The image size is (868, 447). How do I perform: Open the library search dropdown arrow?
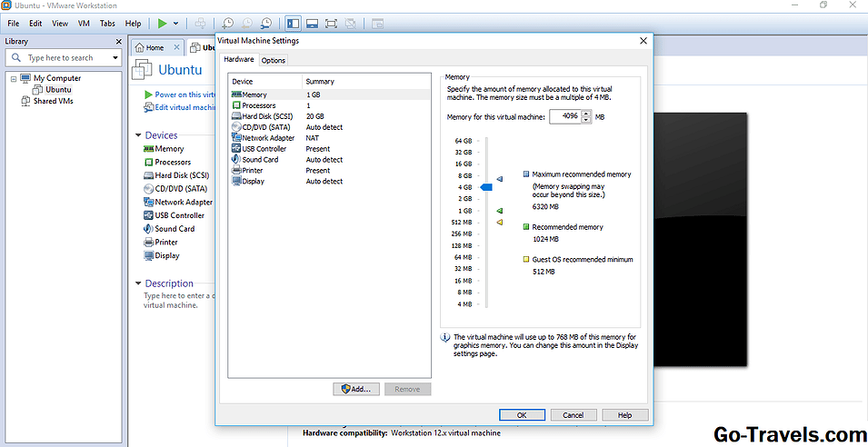tap(115, 58)
